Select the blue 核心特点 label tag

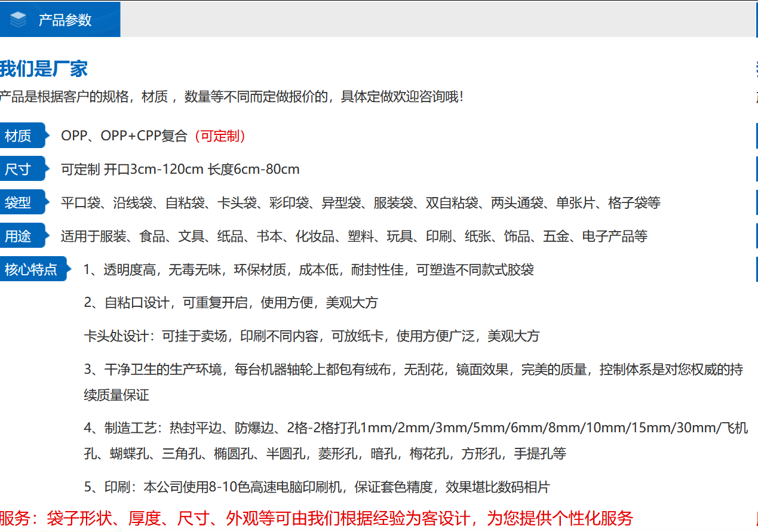tap(31, 269)
